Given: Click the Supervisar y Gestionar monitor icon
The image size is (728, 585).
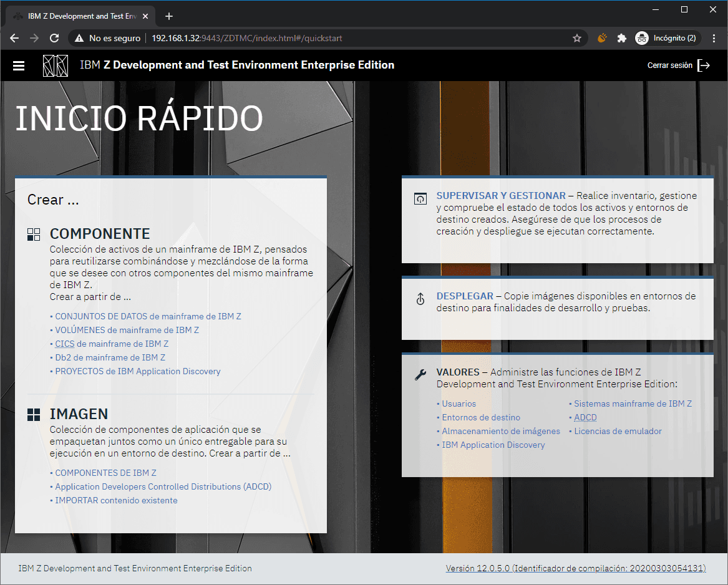Looking at the screenshot, I should click(x=420, y=199).
